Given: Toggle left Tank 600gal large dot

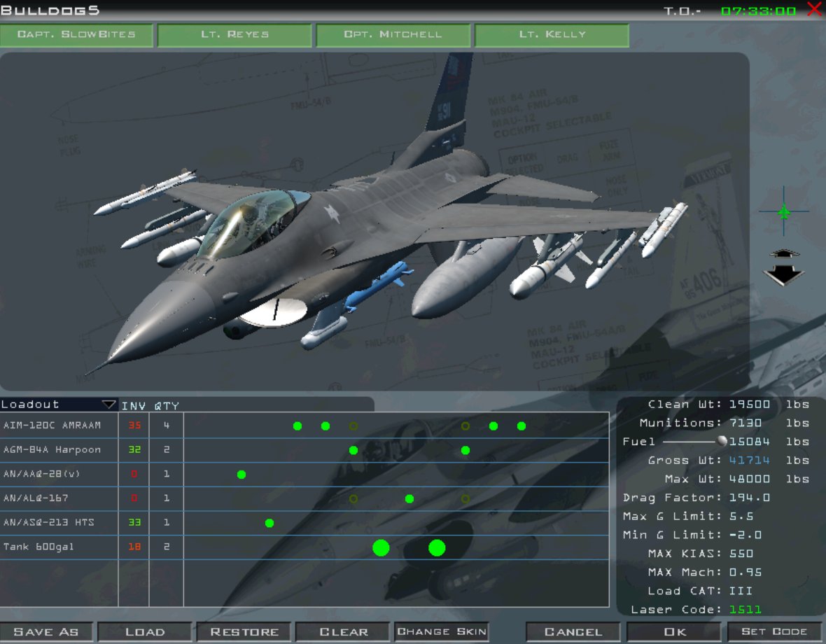Looking at the screenshot, I should point(381,547).
